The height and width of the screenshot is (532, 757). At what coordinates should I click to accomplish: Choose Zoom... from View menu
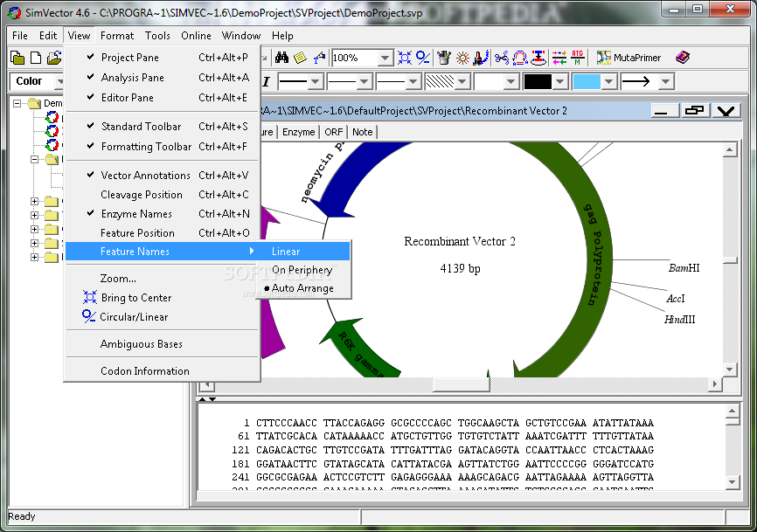(163, 279)
